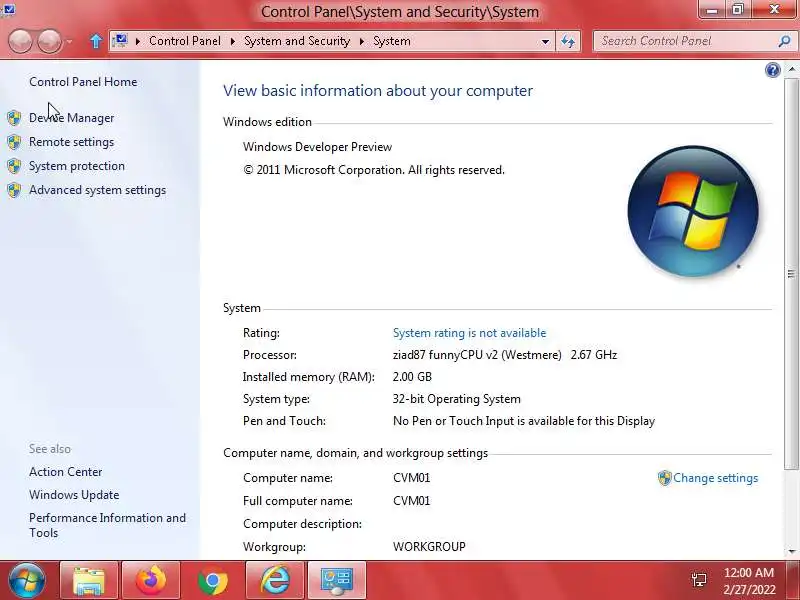Click scrollbar up arrow
Screen dimensions: 800x600
tap(791, 69)
